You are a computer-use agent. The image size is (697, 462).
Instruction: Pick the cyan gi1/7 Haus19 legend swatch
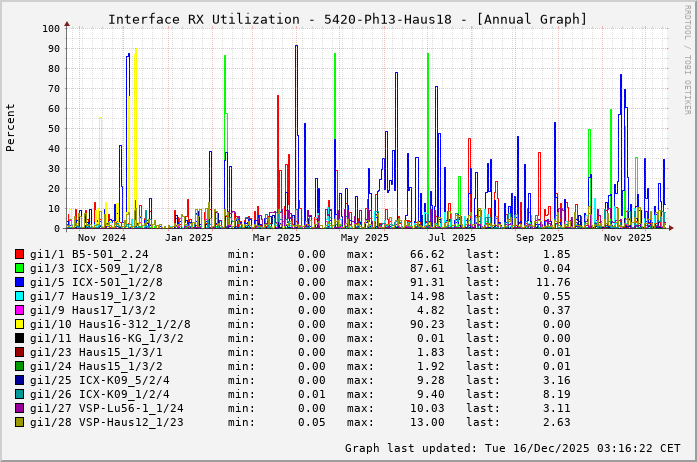coord(20,296)
